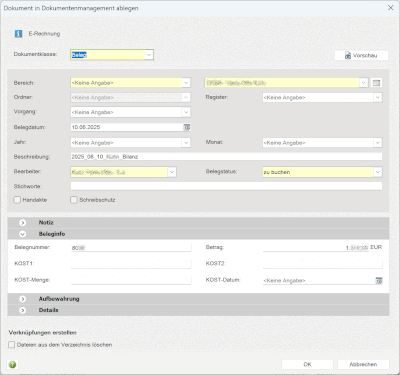The width and height of the screenshot is (400, 375).
Task: Expand the Details section
Action: point(22,310)
